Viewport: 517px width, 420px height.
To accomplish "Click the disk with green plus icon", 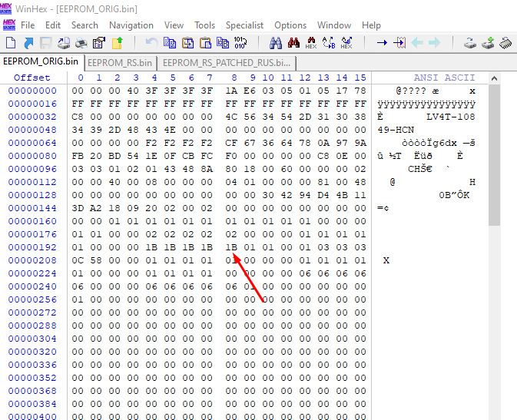I will click(x=488, y=43).
